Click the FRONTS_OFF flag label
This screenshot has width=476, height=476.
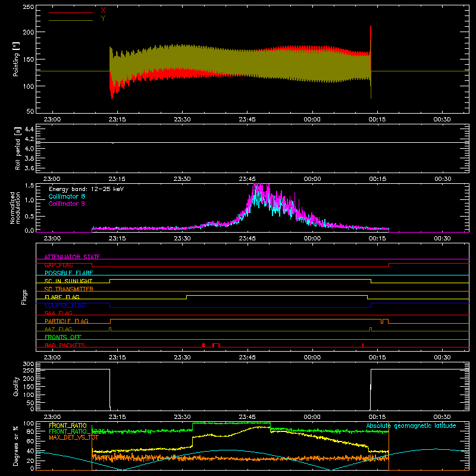pos(63,337)
